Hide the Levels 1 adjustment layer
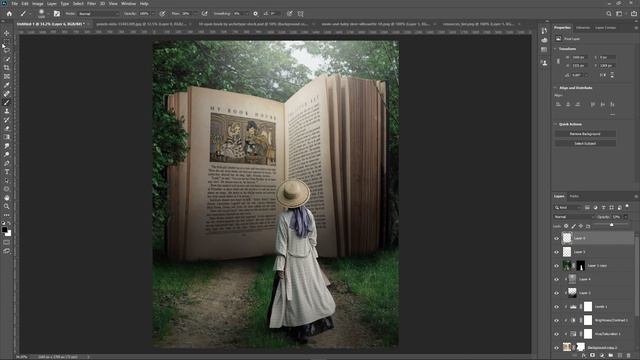Image resolution: width=640 pixels, height=360 pixels. pyautogui.click(x=556, y=307)
